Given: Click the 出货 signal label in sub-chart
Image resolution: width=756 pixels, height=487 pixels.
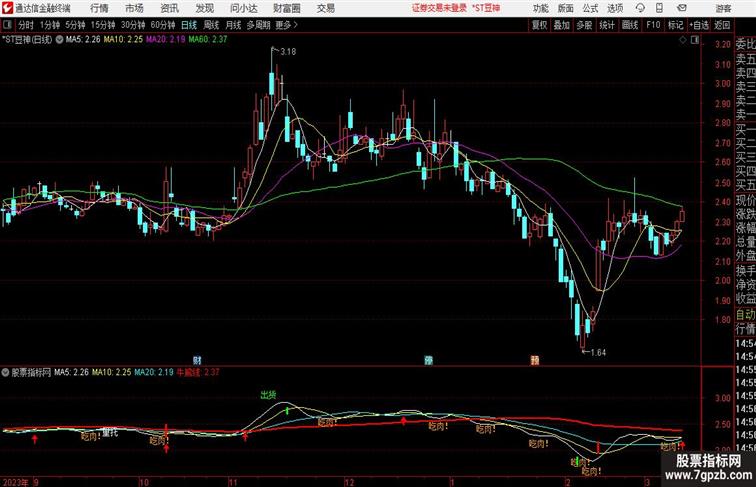Looking at the screenshot, I should [x=269, y=395].
